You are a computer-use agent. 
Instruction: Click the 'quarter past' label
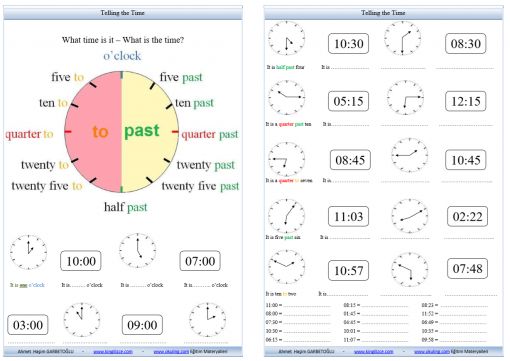point(210,134)
